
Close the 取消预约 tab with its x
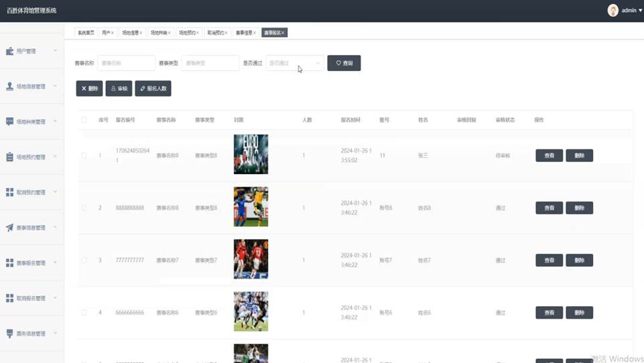point(226,33)
